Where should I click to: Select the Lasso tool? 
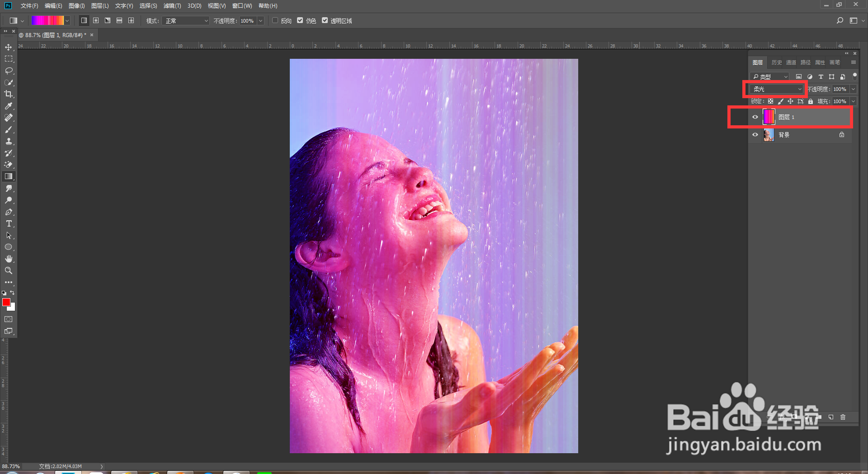9,71
